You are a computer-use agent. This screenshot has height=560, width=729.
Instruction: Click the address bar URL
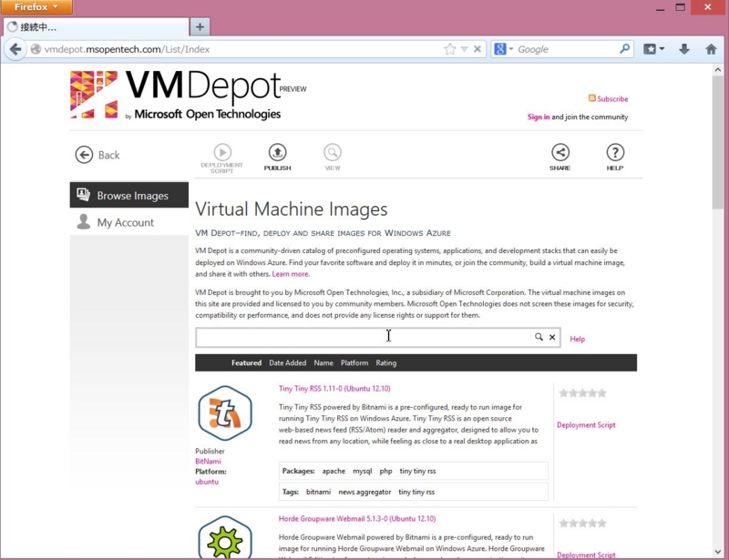pos(127,49)
